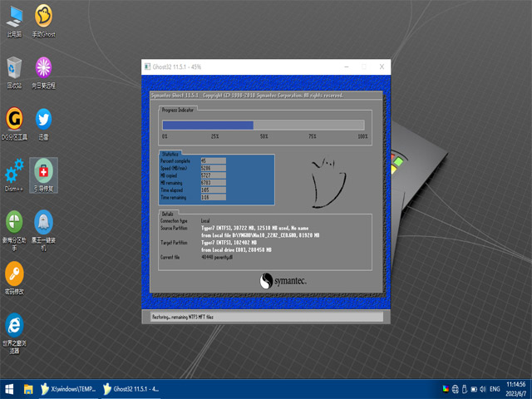Click the Ghost mascot drawing
The image size is (532, 399).
point(328,183)
